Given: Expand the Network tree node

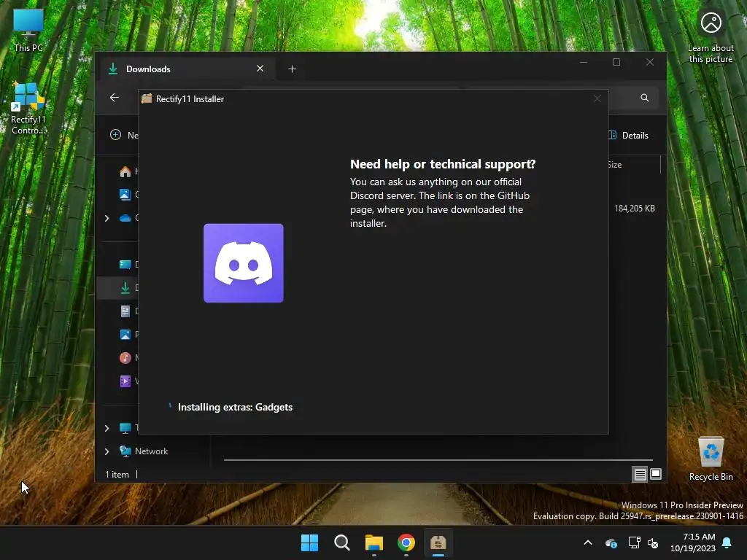Looking at the screenshot, I should 107,451.
